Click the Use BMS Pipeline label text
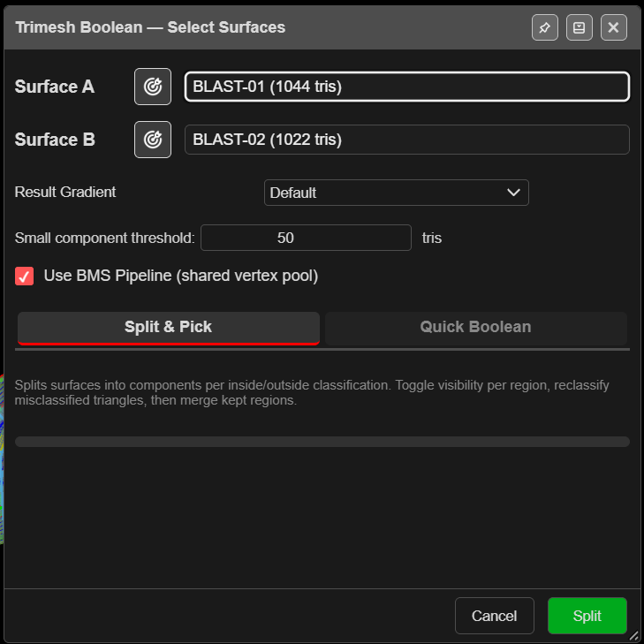 pyautogui.click(x=181, y=276)
